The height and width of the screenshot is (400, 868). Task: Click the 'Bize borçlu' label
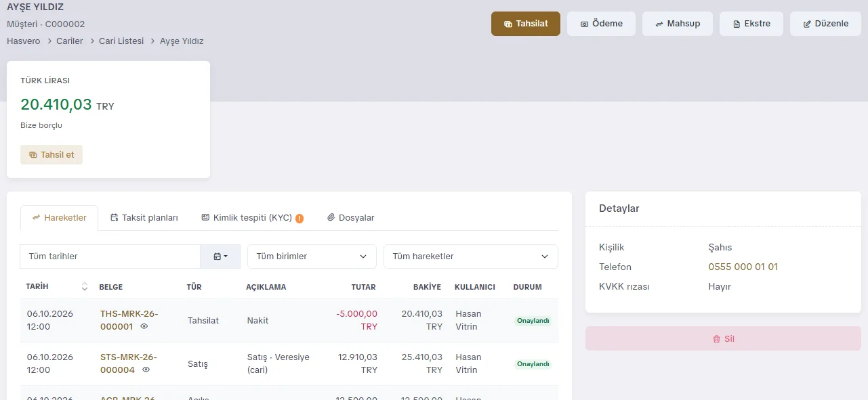coord(41,125)
